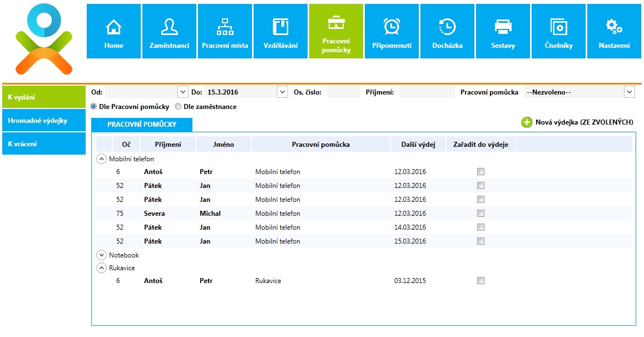Click Nová výdejka (ZE ZVOLENÝCH) button
Screen dimensions: 644x337
(577, 122)
